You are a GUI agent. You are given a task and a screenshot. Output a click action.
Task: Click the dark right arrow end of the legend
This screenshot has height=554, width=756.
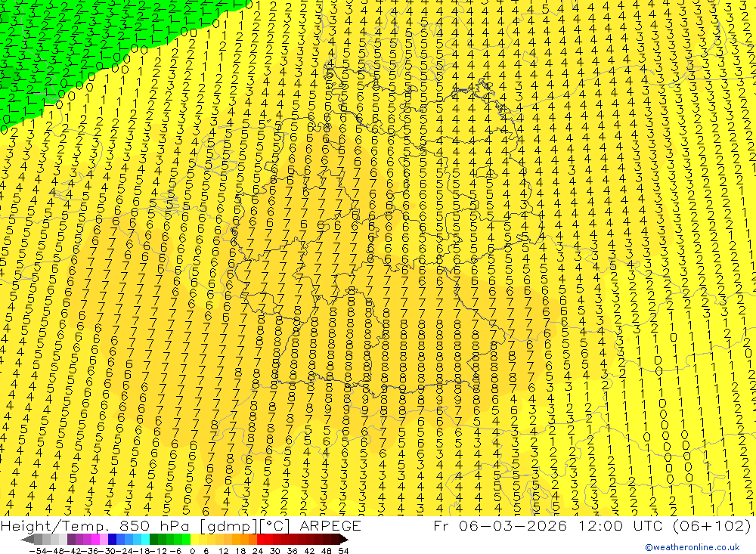click(x=344, y=540)
